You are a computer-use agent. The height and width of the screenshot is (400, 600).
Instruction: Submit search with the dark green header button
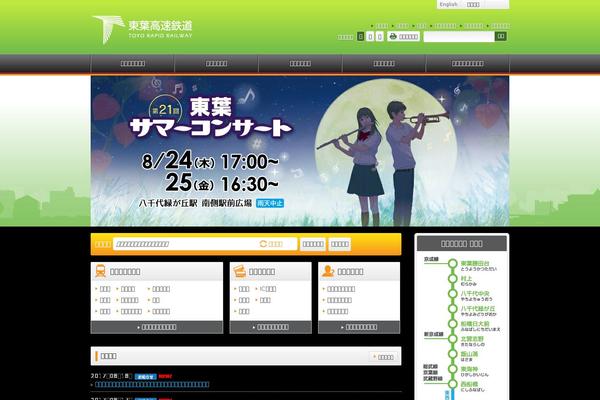pyautogui.click(x=501, y=36)
